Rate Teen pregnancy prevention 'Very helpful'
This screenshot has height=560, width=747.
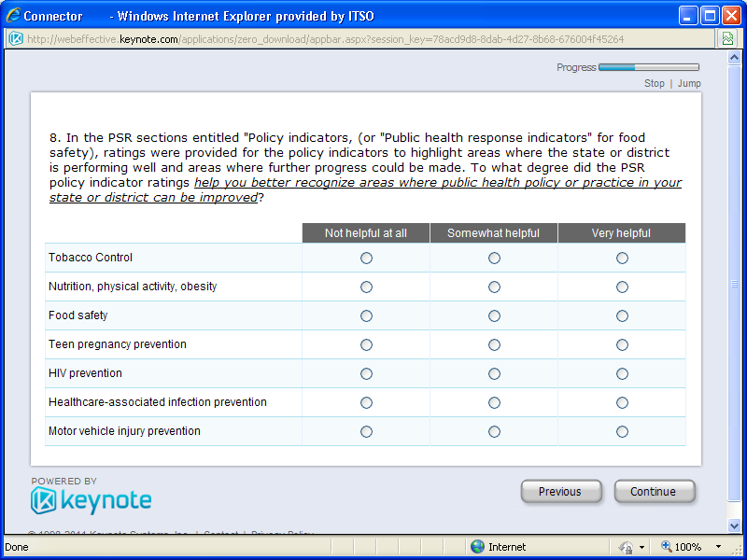622,344
